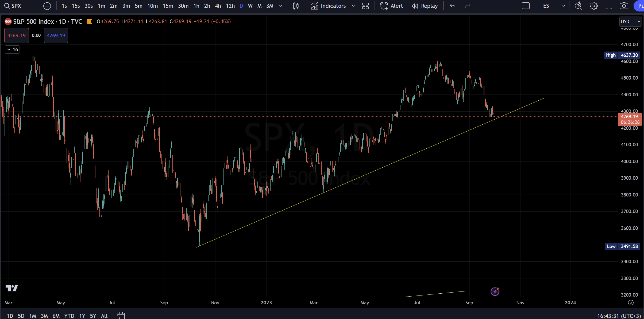Screen dimensions: 644x319
Task: Set range to 3M in bottom bar
Action: click(44, 316)
